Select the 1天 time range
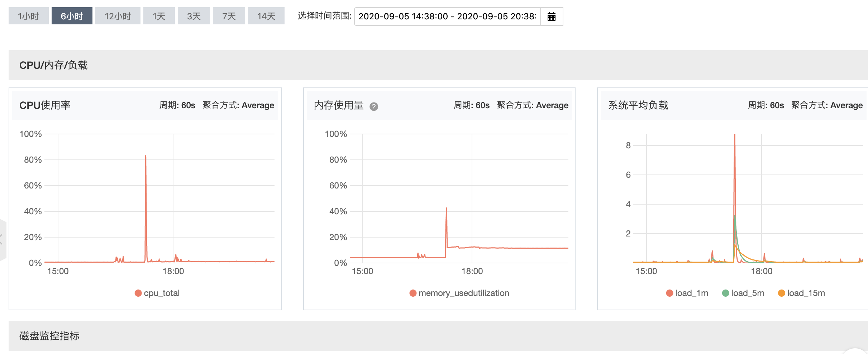Image resolution: width=868 pixels, height=354 pixels. (x=159, y=16)
